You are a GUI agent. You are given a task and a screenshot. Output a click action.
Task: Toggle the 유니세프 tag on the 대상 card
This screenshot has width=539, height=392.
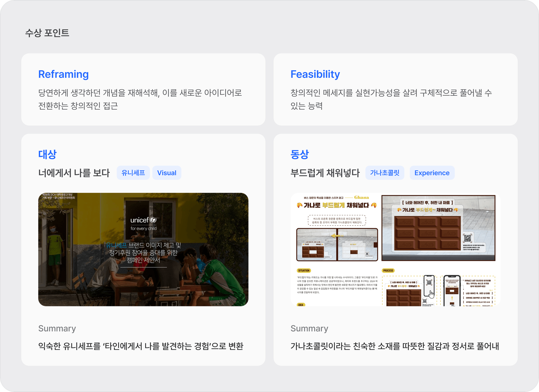tap(133, 173)
